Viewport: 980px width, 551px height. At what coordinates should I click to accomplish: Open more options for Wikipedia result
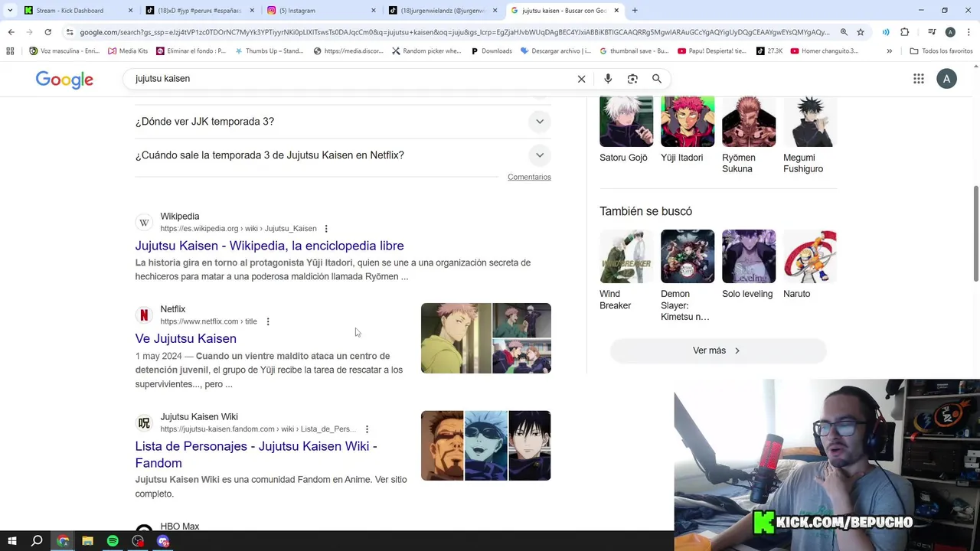[326, 229]
